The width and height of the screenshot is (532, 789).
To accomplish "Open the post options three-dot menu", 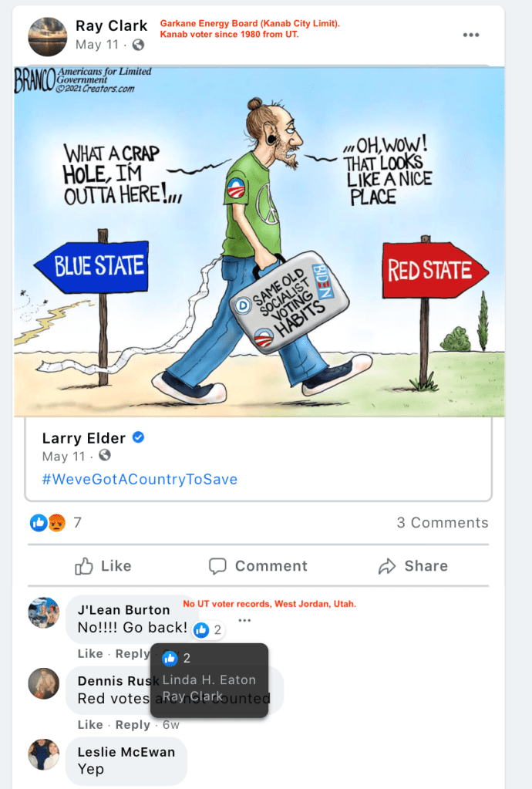I will coord(470,35).
